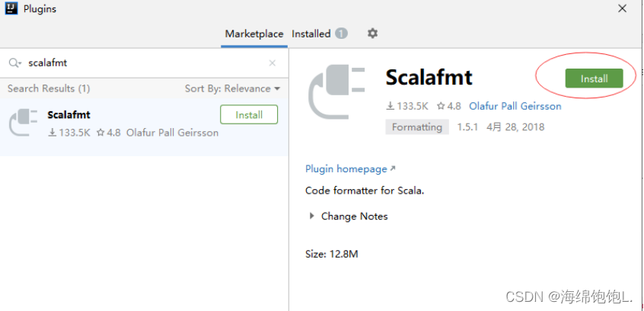Select the Scalafmt search result row
Viewport: 644px width, 311px height.
[x=129, y=133]
